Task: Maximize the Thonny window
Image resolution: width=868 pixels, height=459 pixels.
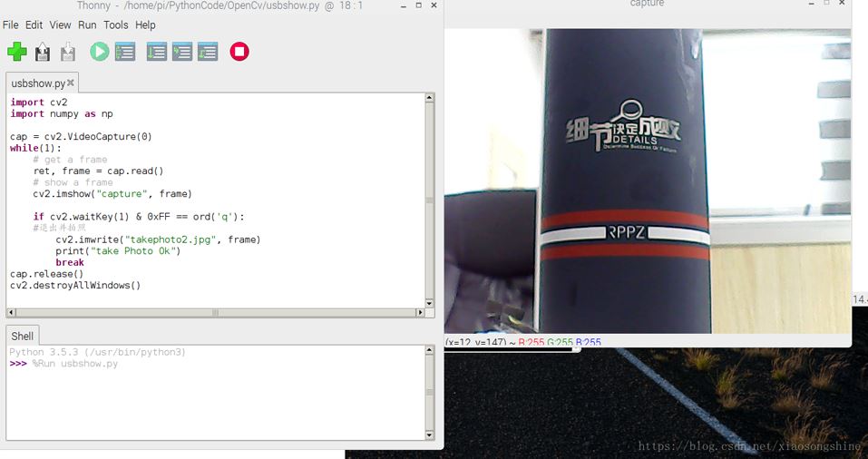Action: tap(418, 5)
